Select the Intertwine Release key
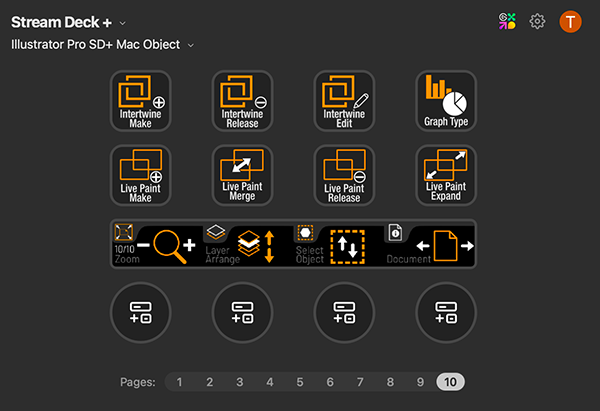This screenshot has width=600, height=411. tap(242, 101)
